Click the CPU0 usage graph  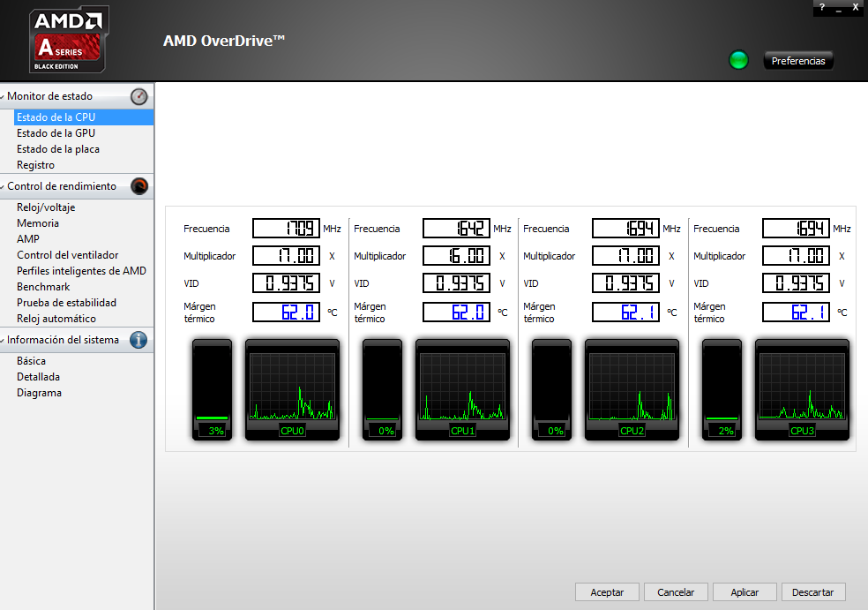[292, 390]
